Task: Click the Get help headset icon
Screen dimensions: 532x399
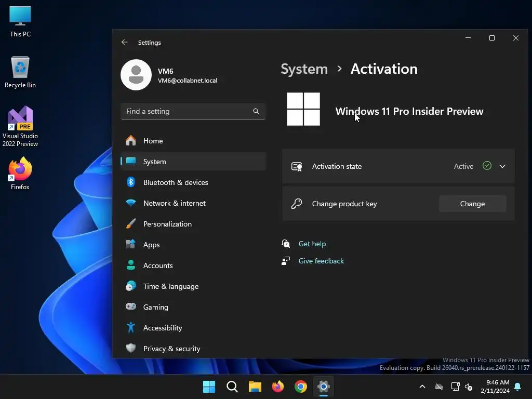Action: click(286, 244)
